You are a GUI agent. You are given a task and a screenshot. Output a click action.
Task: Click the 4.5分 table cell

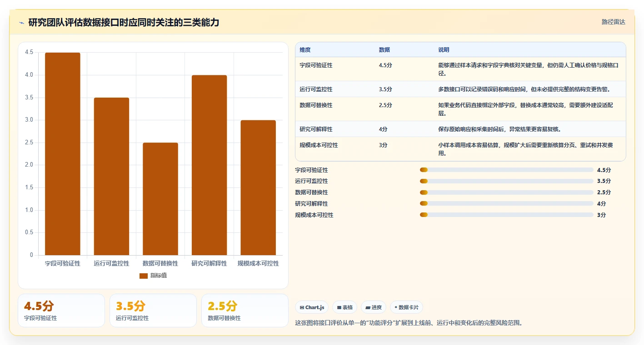click(x=385, y=65)
